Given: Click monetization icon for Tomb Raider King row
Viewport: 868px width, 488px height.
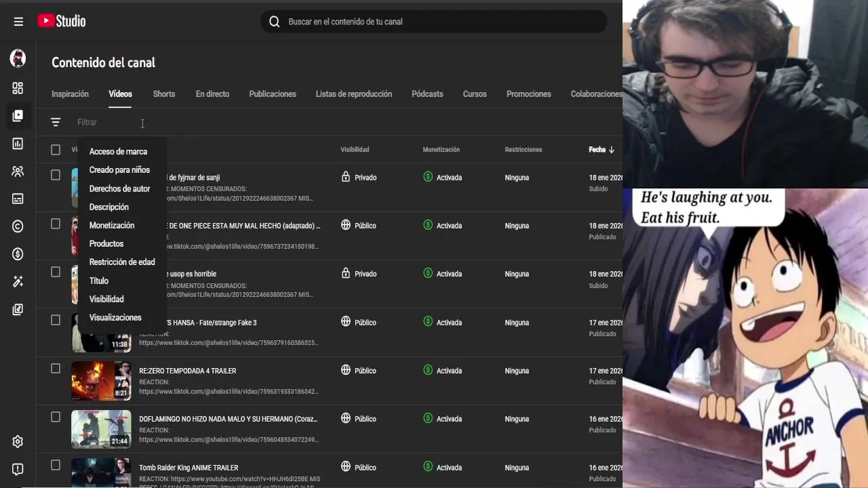Looking at the screenshot, I should (428, 466).
